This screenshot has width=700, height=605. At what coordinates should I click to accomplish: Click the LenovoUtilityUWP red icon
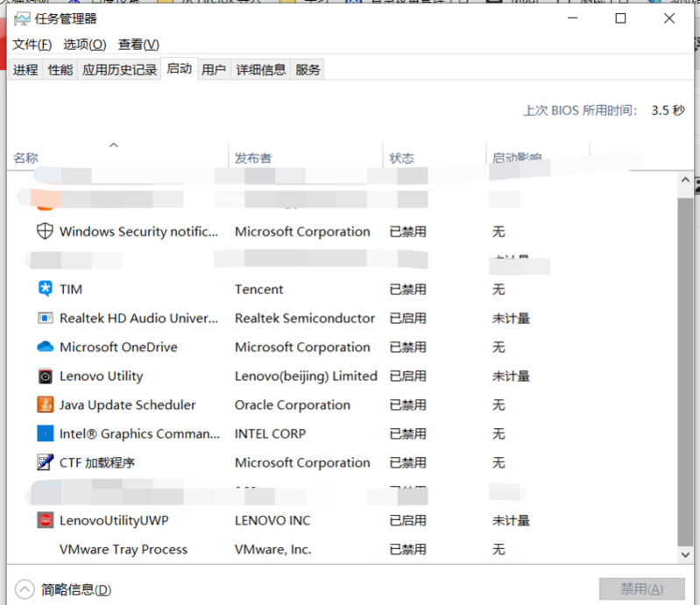[x=45, y=520]
